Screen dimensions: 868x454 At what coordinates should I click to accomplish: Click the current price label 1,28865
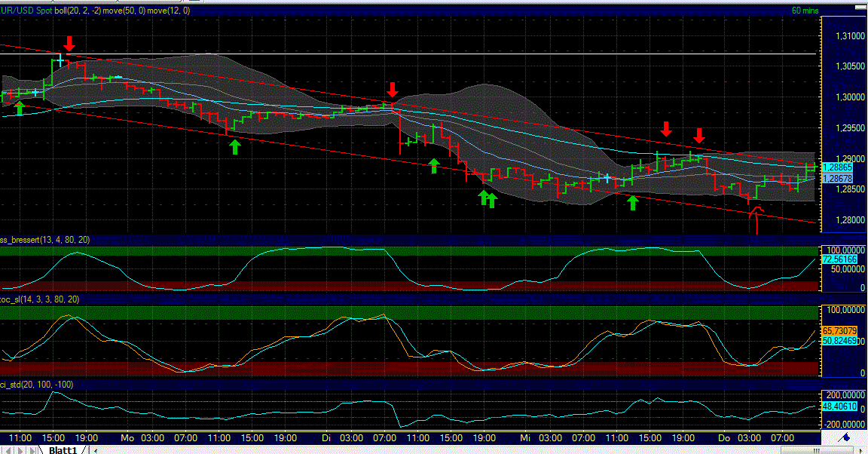point(838,167)
